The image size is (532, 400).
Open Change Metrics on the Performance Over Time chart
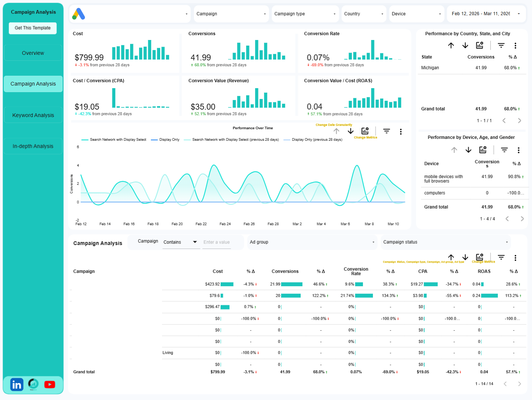366,131
